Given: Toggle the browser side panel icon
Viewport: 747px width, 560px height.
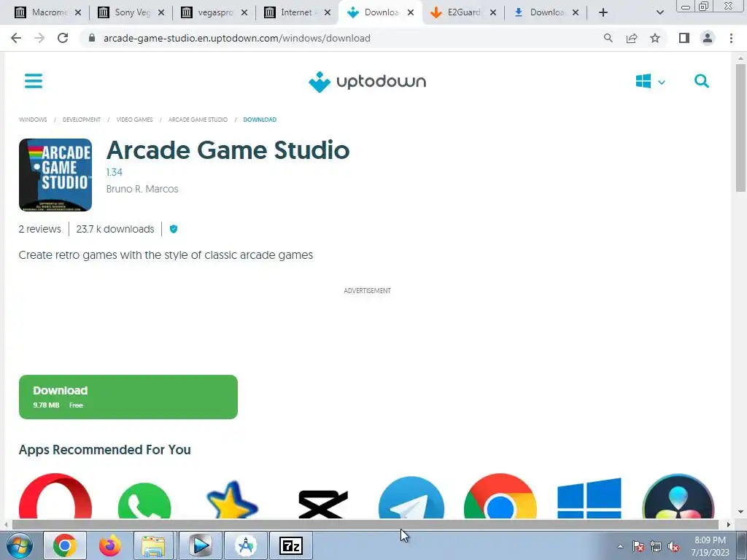Looking at the screenshot, I should (x=684, y=38).
